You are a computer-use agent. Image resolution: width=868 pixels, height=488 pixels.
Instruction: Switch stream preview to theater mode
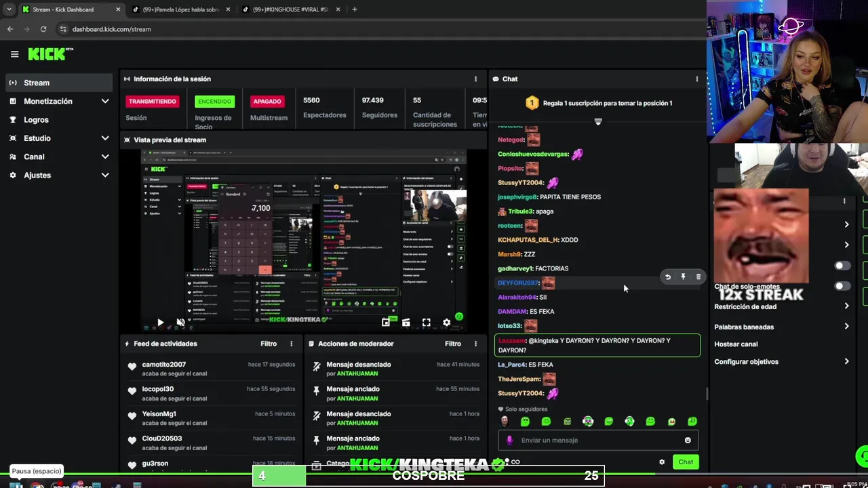pos(406,323)
